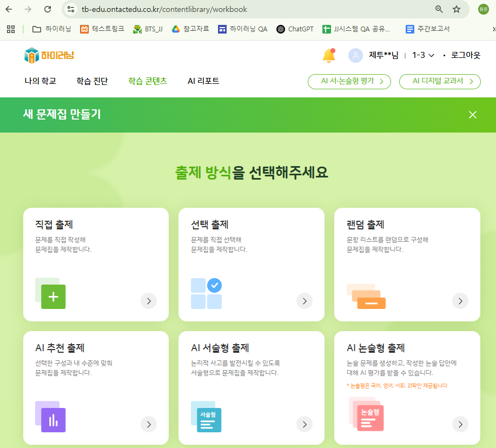The width and height of the screenshot is (496, 448).
Task: Click the orange cards icon in 랜덤 출제
Action: click(366, 297)
